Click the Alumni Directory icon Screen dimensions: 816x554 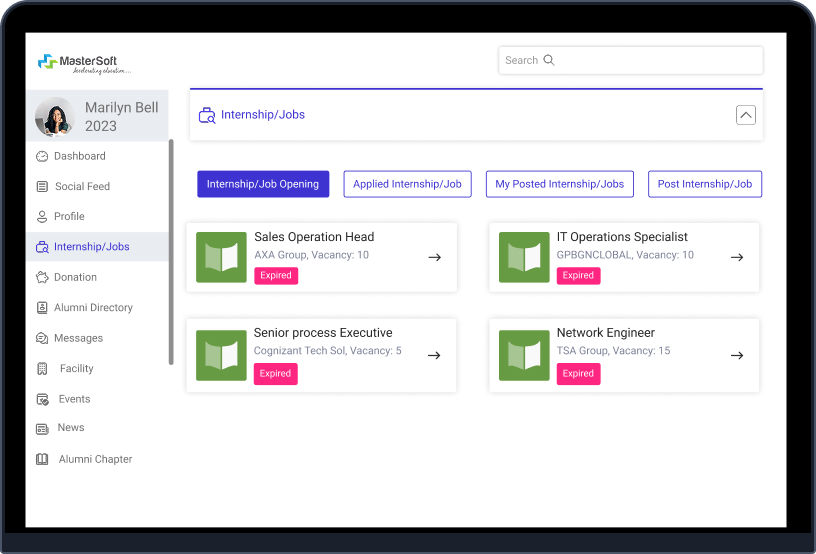coord(42,308)
